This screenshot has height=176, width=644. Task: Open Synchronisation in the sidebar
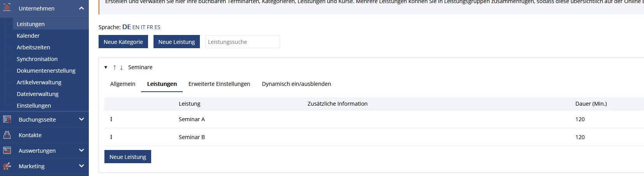pos(37,59)
